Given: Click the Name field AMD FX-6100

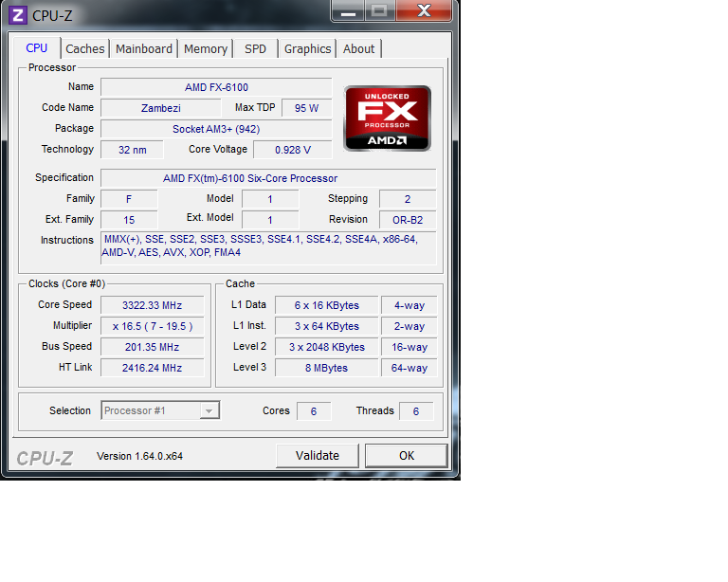Looking at the screenshot, I should tap(216, 87).
